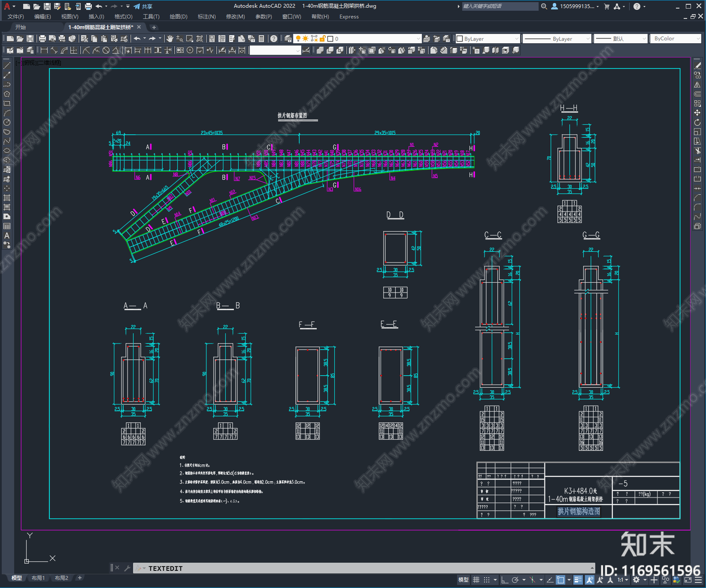The height and width of the screenshot is (588, 706).
Task: Open the 文件(F) menu
Action: [x=16, y=17]
